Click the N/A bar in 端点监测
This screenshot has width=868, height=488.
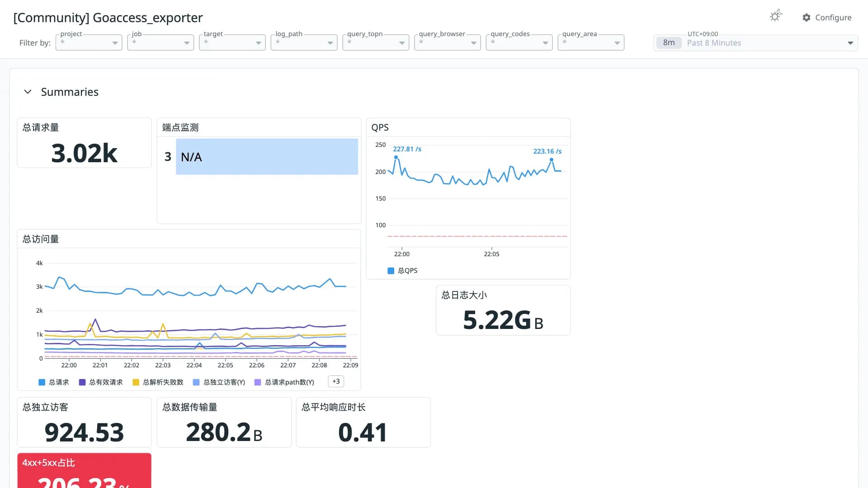(x=267, y=156)
